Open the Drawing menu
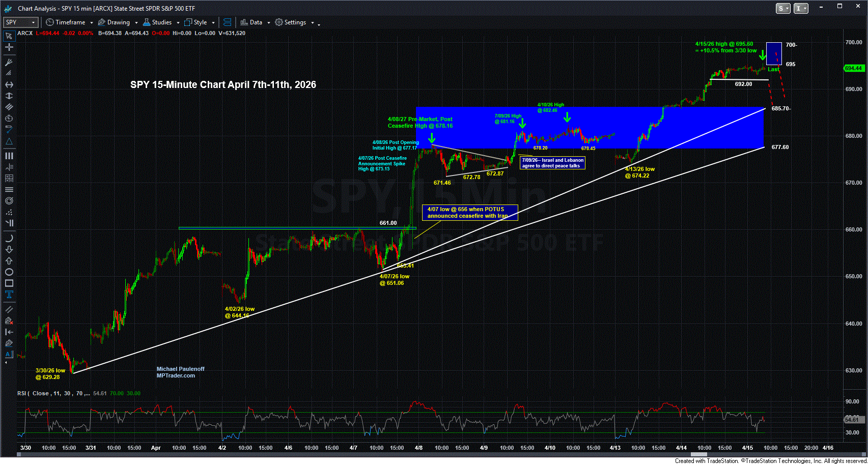The width and height of the screenshot is (868, 464). [x=118, y=22]
